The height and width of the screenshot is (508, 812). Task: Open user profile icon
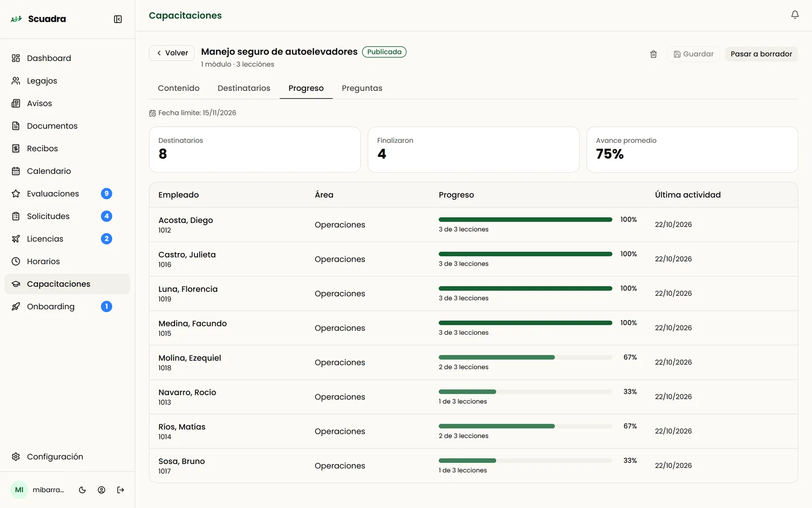pyautogui.click(x=101, y=490)
